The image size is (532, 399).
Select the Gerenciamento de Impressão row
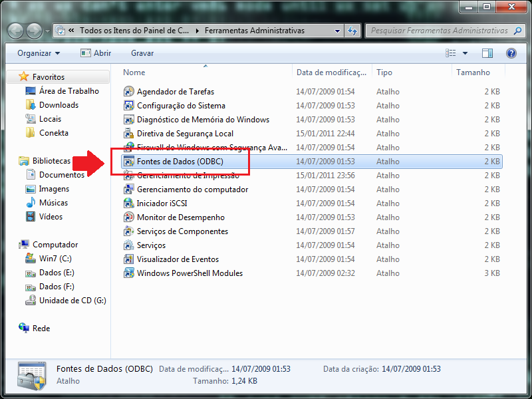click(x=311, y=176)
